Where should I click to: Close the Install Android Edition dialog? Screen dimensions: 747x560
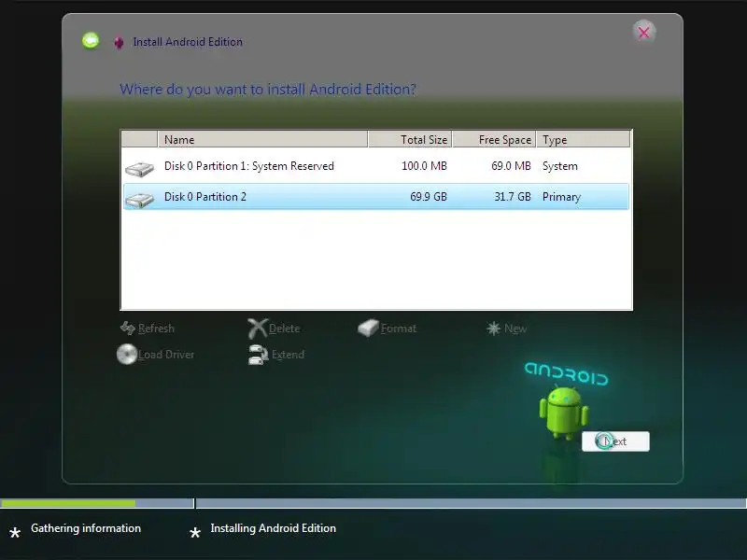[x=644, y=33]
